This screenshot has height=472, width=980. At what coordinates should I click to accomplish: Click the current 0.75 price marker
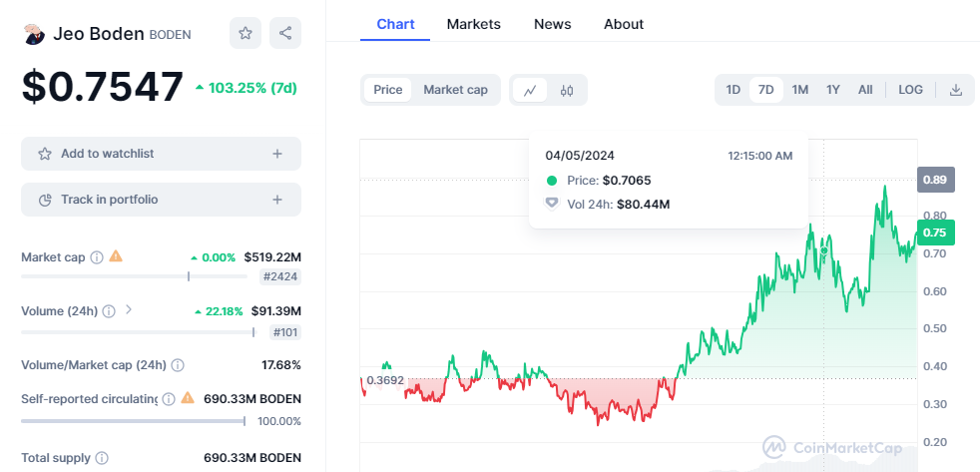click(936, 233)
